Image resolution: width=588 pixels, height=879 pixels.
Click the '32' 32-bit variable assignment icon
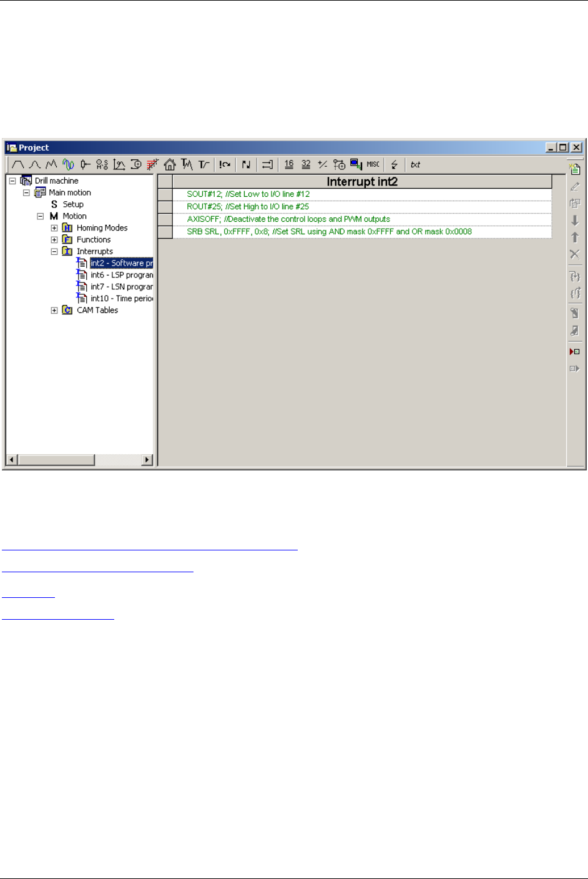click(306, 164)
